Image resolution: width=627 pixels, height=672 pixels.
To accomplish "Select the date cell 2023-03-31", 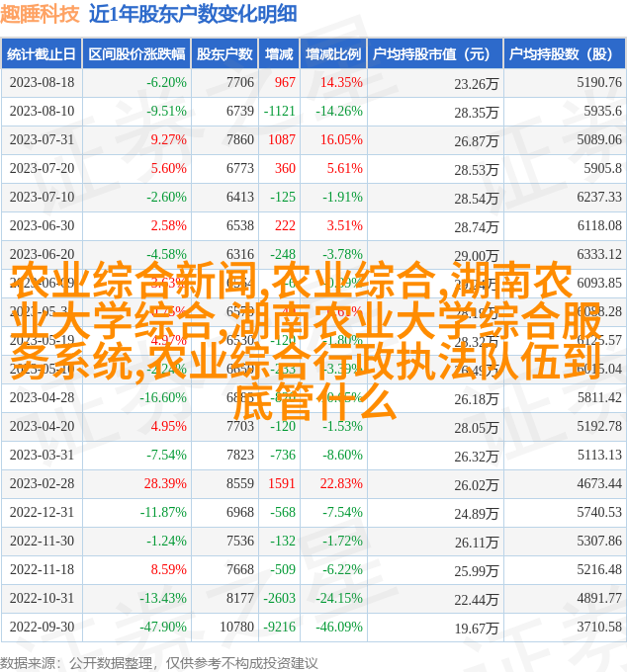I will click(42, 455).
